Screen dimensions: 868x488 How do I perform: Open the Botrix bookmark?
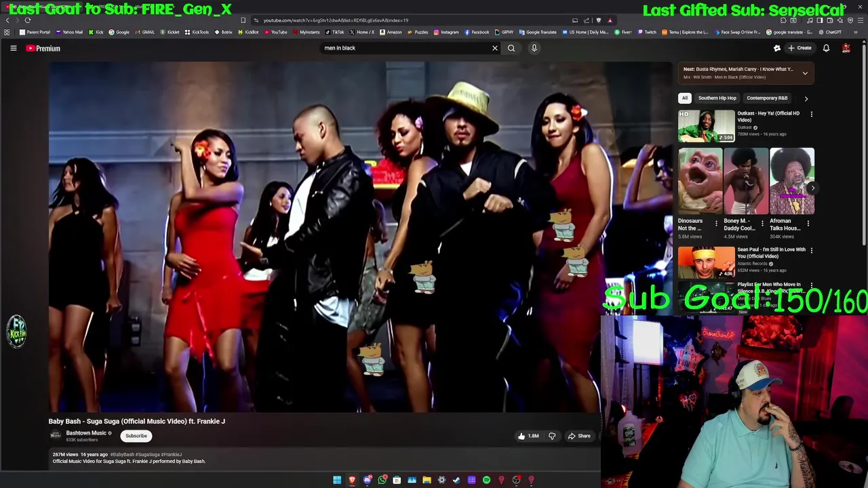(224, 32)
